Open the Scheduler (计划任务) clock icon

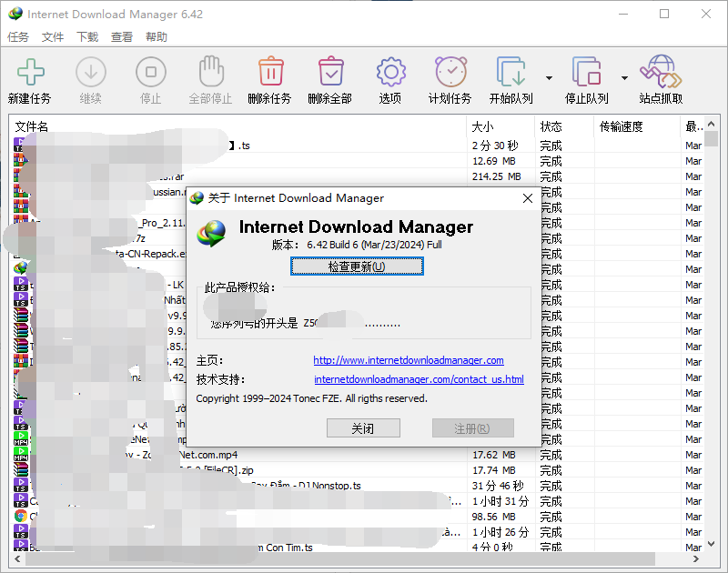pyautogui.click(x=450, y=73)
